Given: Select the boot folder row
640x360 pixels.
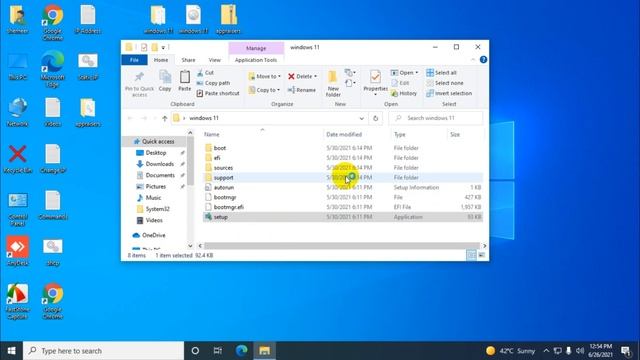Looking at the screenshot, I should [x=343, y=148].
